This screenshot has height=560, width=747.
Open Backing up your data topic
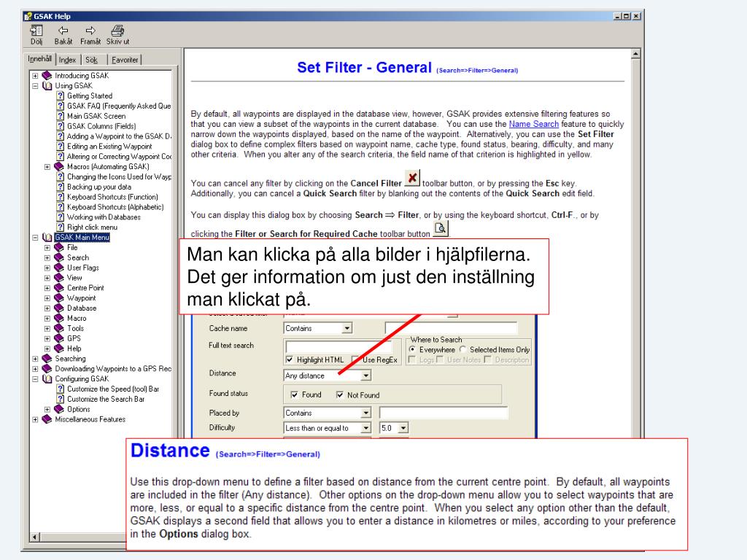pyautogui.click(x=99, y=187)
